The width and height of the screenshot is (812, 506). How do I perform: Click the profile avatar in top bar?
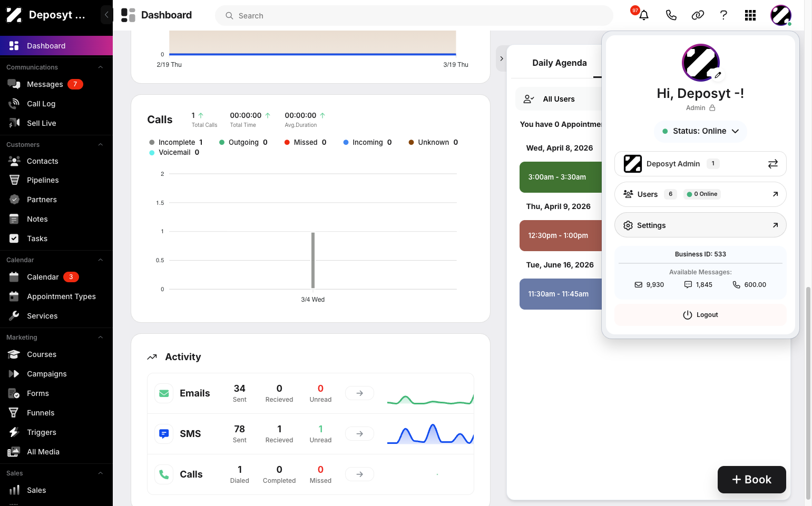780,15
